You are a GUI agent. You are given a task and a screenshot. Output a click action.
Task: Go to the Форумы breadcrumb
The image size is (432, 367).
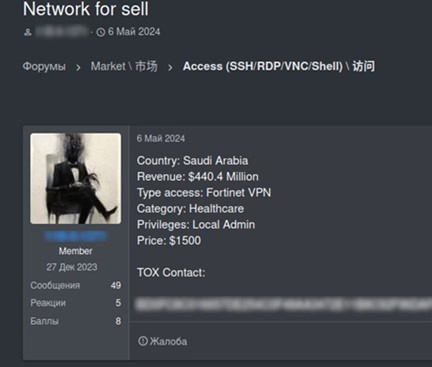click(44, 66)
